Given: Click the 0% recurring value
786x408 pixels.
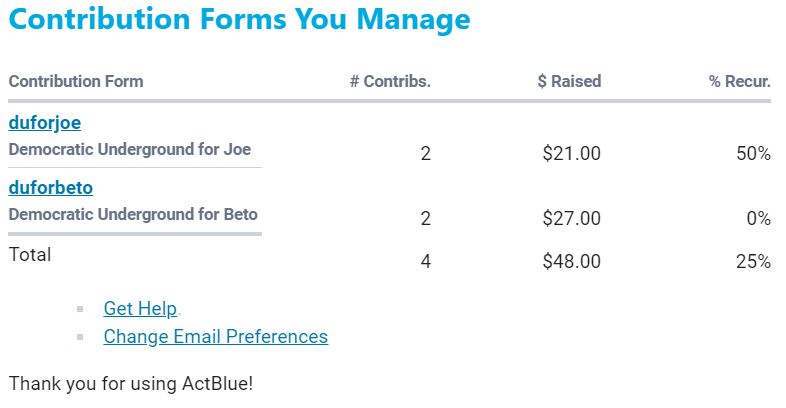Looking at the screenshot, I should [x=758, y=218].
